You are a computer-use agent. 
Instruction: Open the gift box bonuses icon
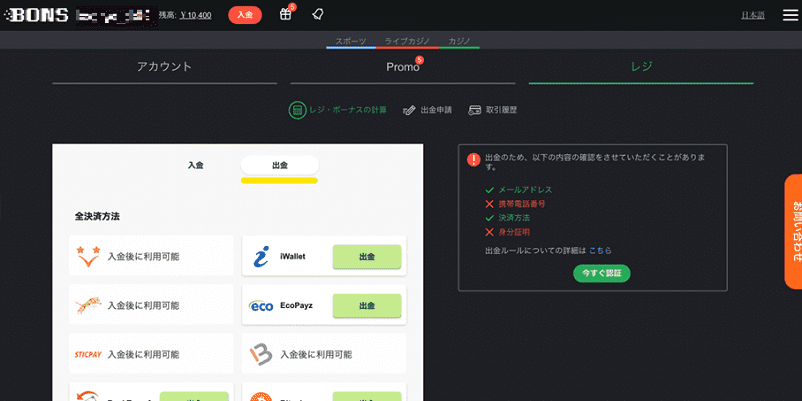(x=285, y=14)
